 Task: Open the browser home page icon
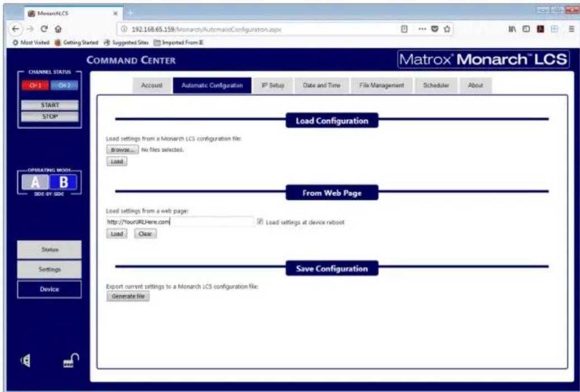coord(58,29)
